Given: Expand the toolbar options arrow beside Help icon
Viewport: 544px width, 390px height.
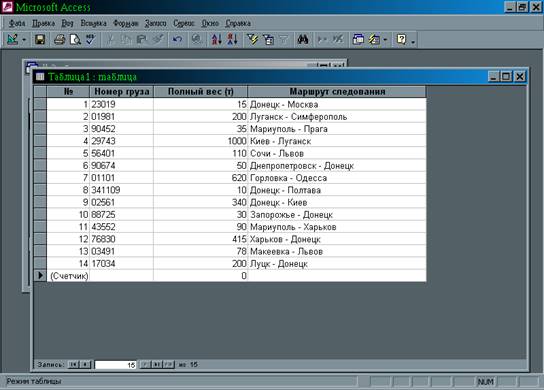Looking at the screenshot, I should click(x=413, y=41).
